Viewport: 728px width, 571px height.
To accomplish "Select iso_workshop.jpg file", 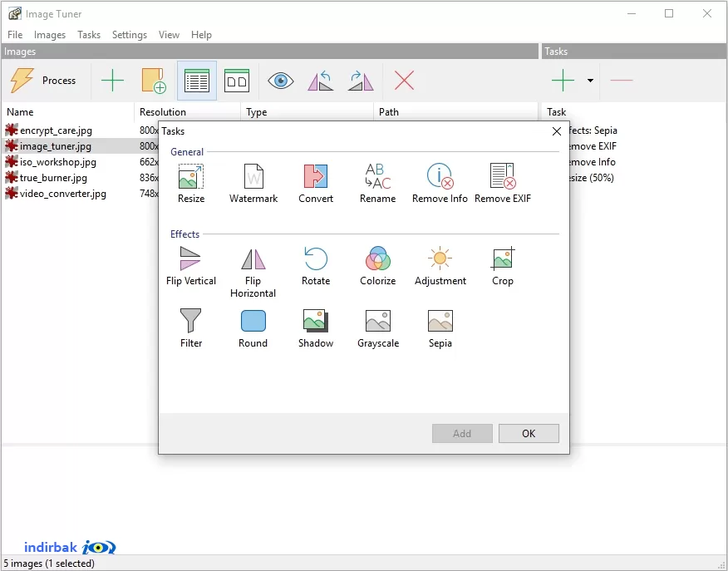I will [58, 162].
